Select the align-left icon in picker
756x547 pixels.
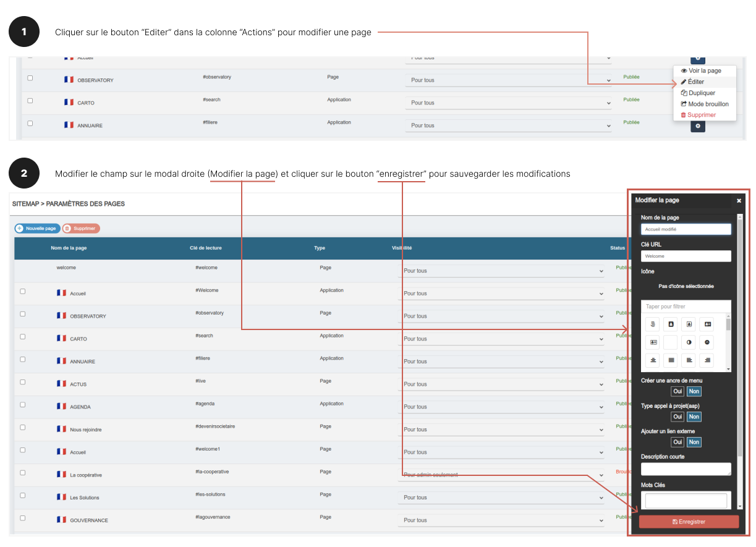pyautogui.click(x=689, y=360)
